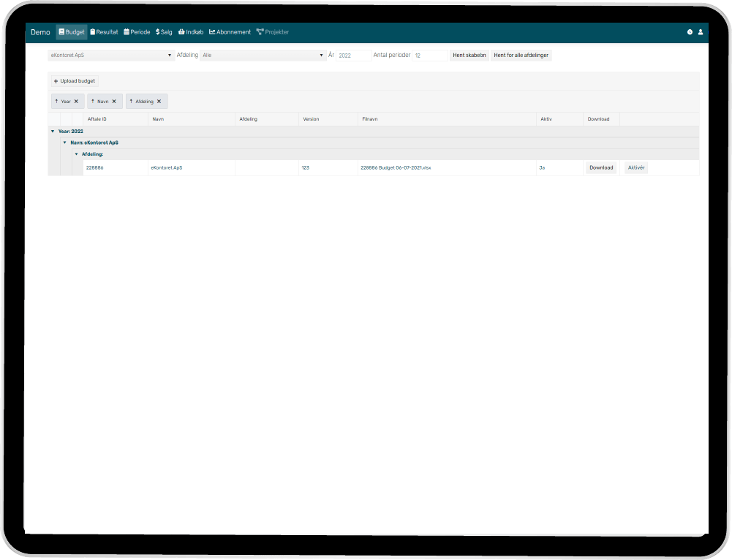The image size is (732, 560).
Task: Remove the Year grouping chip
Action: pos(76,102)
